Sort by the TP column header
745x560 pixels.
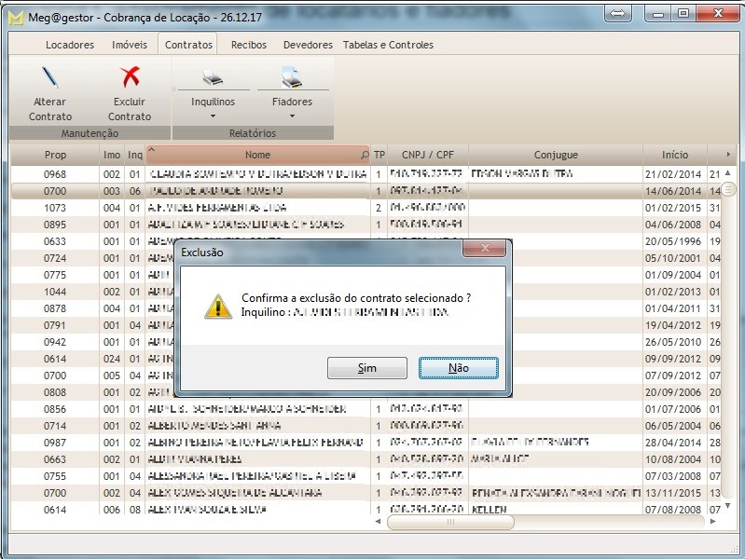click(x=379, y=155)
